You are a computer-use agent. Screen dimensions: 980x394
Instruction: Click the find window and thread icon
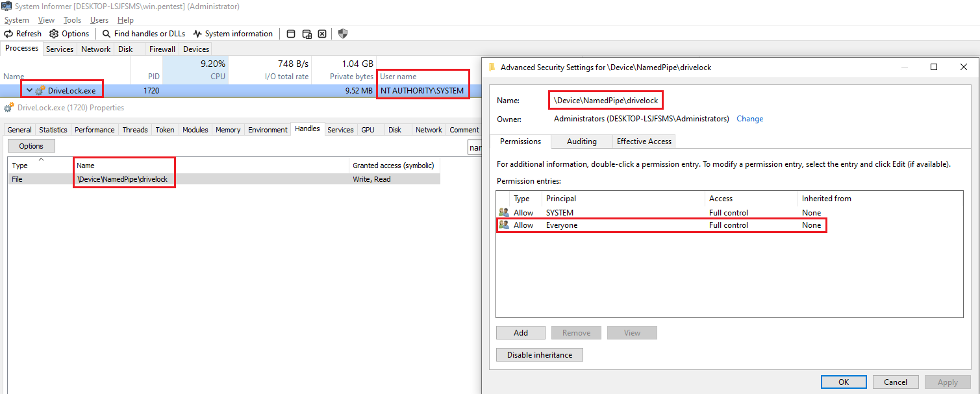pos(307,34)
